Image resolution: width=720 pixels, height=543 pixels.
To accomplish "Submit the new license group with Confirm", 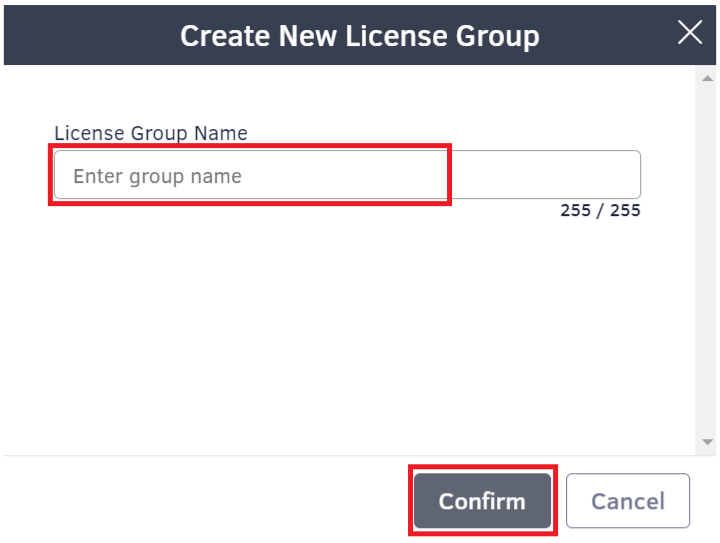I will pyautogui.click(x=482, y=501).
